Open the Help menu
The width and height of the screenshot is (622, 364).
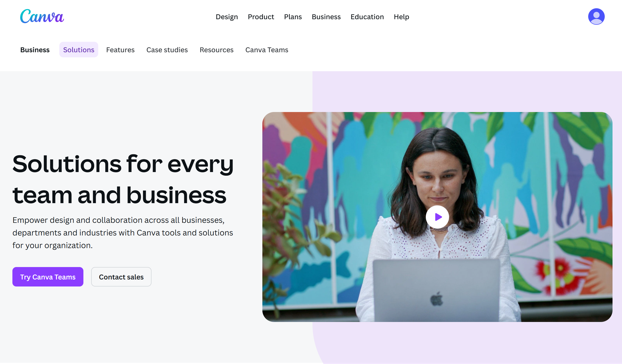coord(401,17)
